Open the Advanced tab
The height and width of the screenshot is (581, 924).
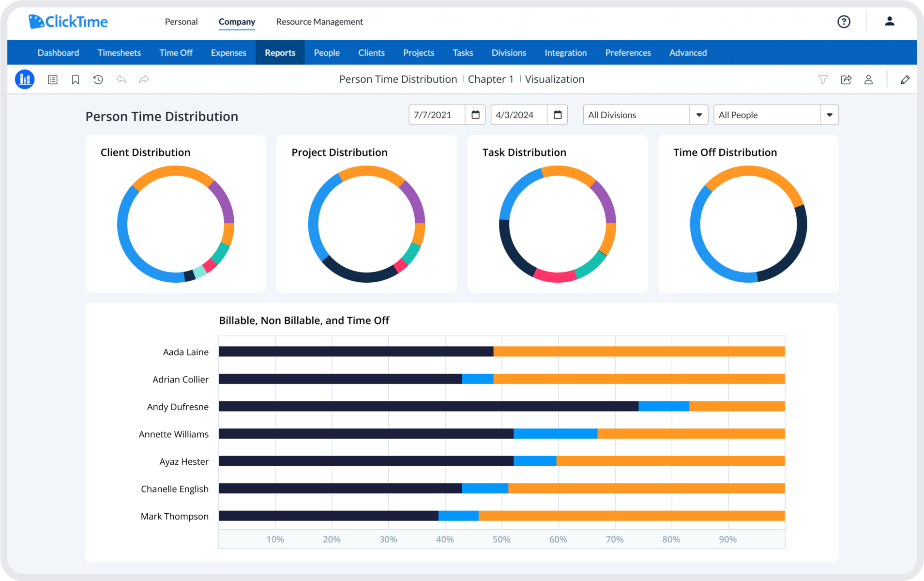pyautogui.click(x=688, y=53)
